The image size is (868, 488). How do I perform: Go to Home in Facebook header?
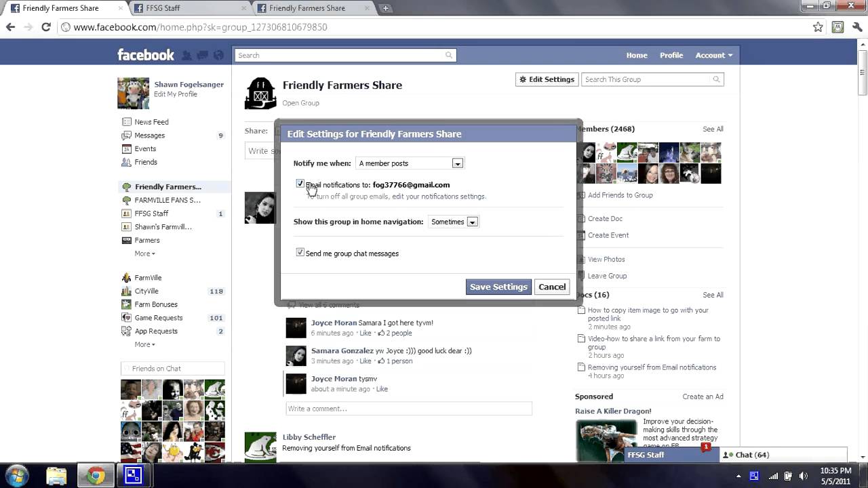[x=637, y=56]
